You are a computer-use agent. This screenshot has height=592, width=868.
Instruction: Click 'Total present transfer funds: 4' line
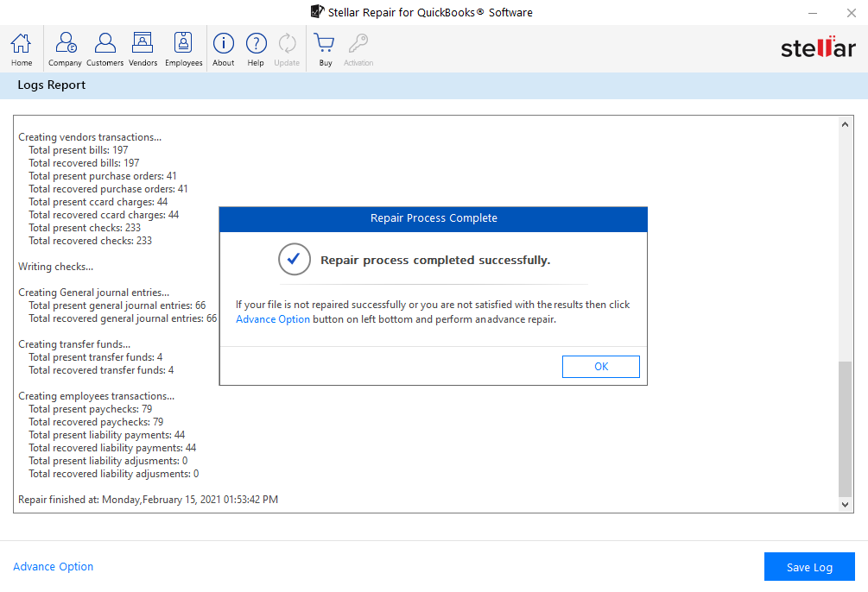(x=95, y=357)
